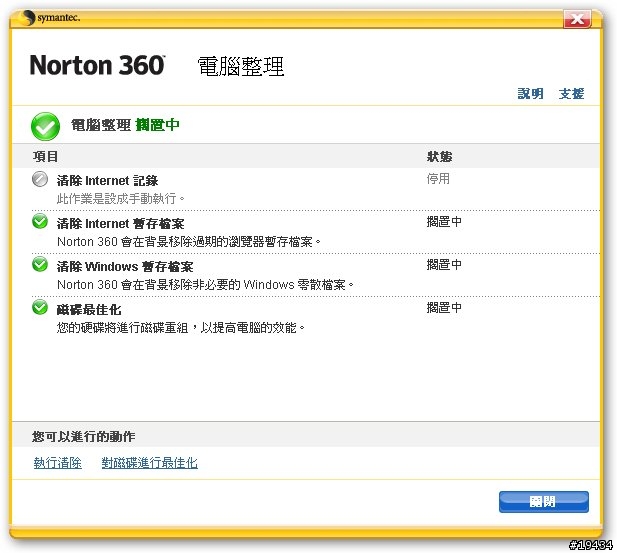Click the 對磁碟進行最佳化 link
Viewport: 617px width, 553px height.
tap(150, 462)
